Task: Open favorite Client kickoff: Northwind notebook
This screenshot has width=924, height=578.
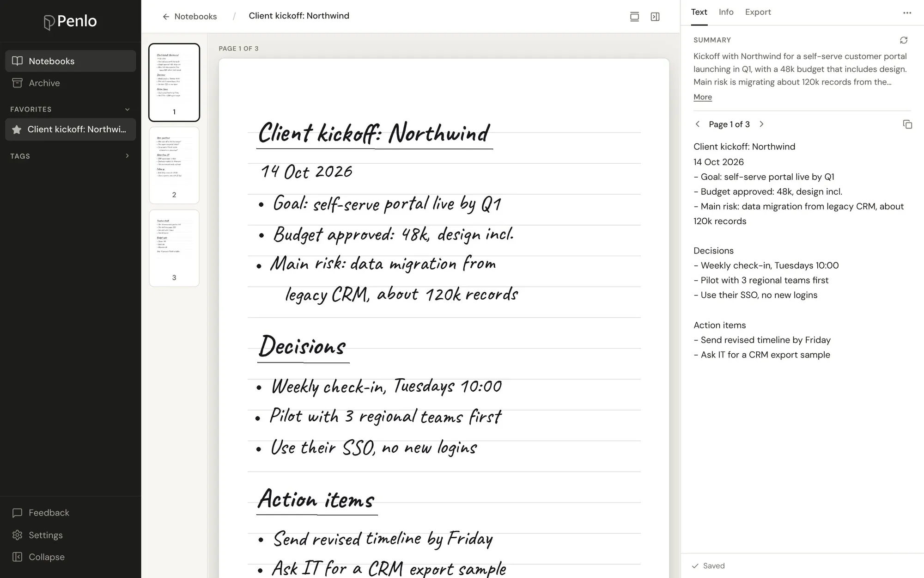Action: point(70,129)
